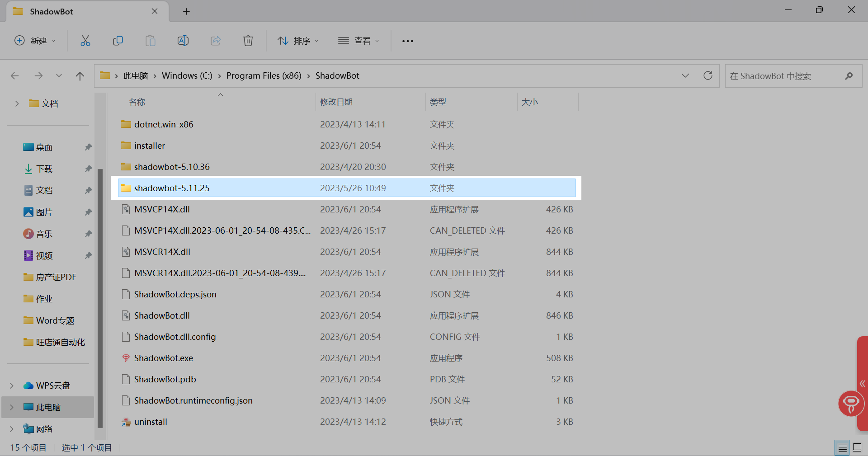
Task: Sort by 修改日期 column header
Action: click(x=336, y=102)
